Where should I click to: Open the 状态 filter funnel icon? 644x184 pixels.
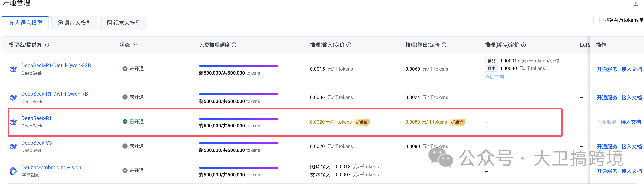click(x=135, y=45)
